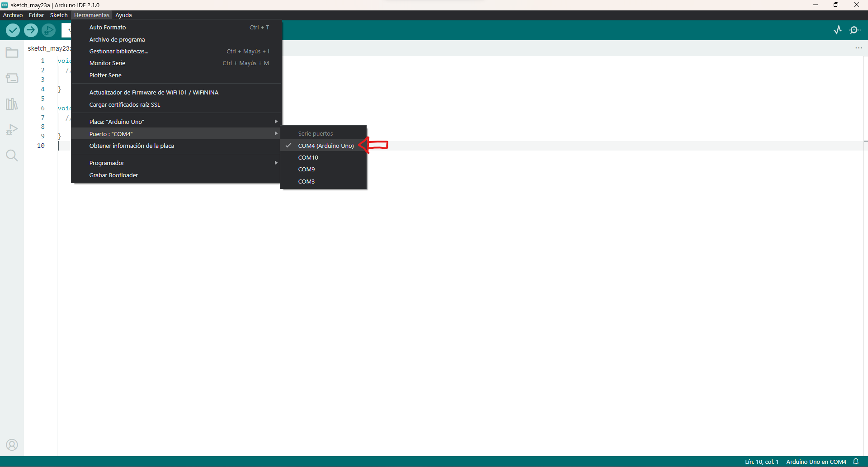Click Arduino Uno en COM4 status text
This screenshot has width=868, height=467.
(816, 462)
